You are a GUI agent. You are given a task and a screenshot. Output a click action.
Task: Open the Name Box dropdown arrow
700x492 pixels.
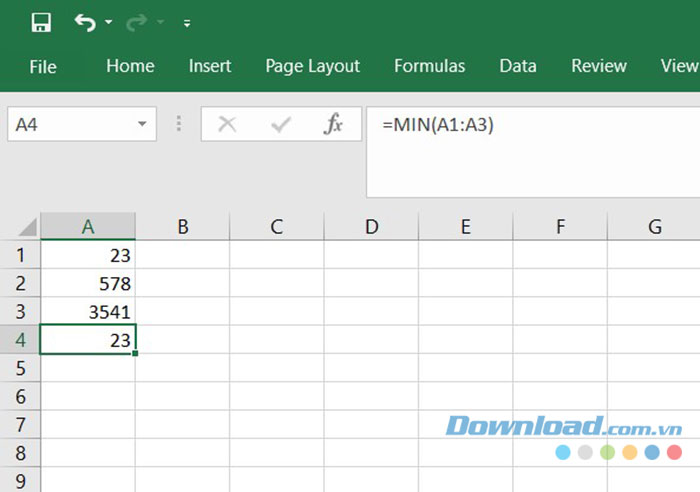pyautogui.click(x=142, y=124)
